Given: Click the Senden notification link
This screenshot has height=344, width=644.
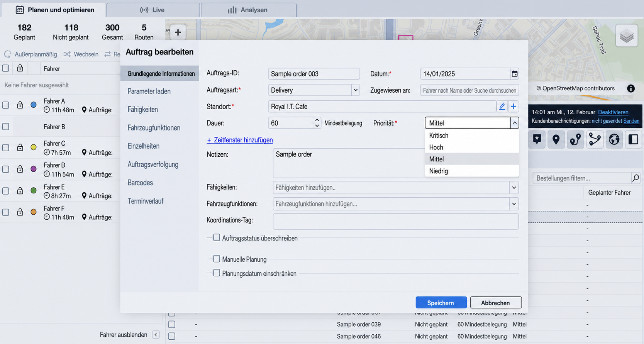Looking at the screenshot, I should (631, 121).
